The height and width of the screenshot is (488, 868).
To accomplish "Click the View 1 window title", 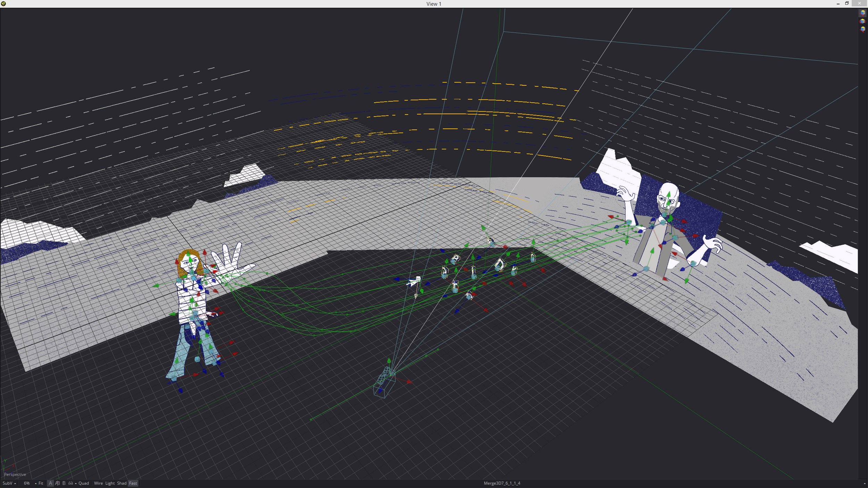I will click(x=434, y=4).
